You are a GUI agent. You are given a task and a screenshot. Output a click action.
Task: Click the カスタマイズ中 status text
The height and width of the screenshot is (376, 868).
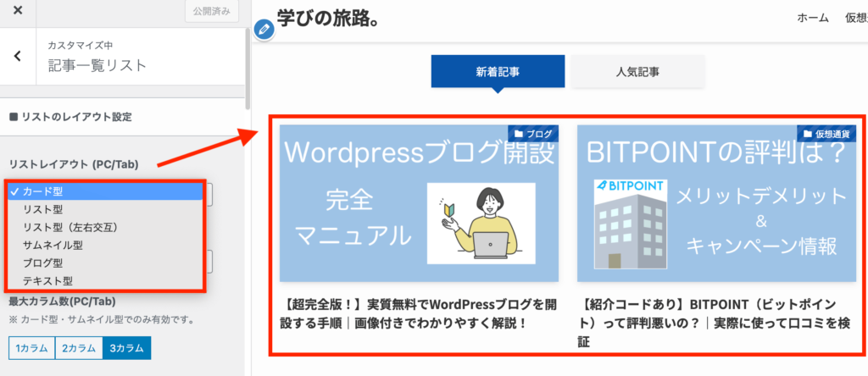click(x=81, y=46)
